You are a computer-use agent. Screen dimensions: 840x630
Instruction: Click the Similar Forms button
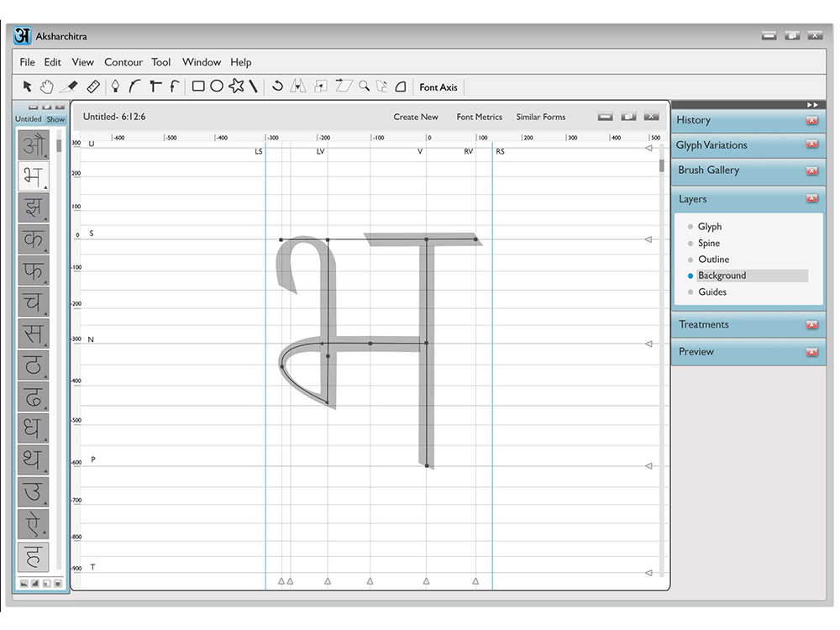point(540,117)
